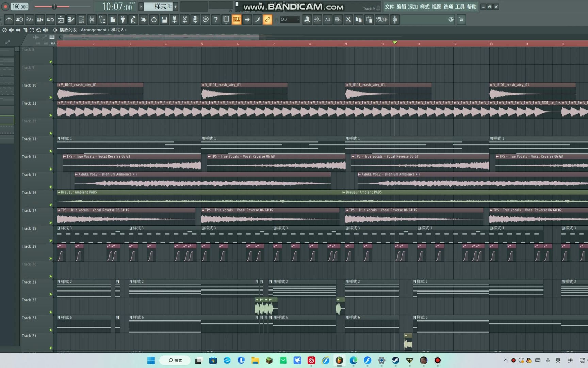
Task: Mute Track 24 with its green dot
Action: [51, 348]
